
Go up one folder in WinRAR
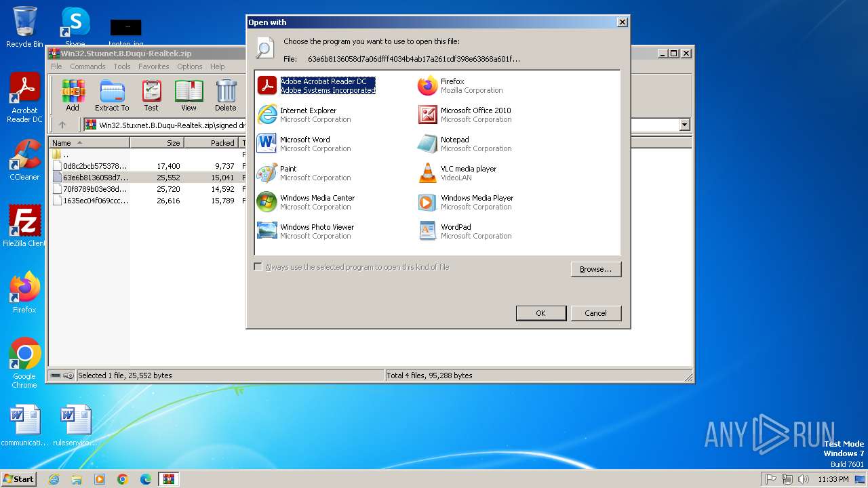tap(62, 125)
